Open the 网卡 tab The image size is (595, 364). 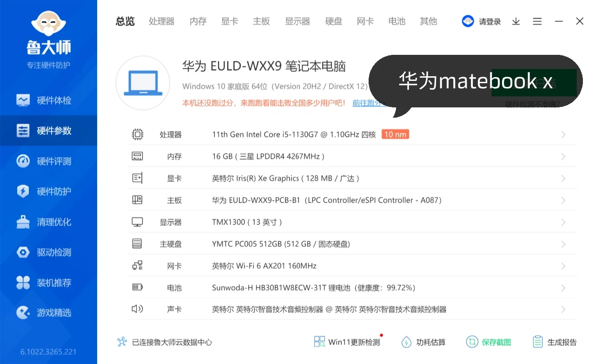(x=365, y=21)
